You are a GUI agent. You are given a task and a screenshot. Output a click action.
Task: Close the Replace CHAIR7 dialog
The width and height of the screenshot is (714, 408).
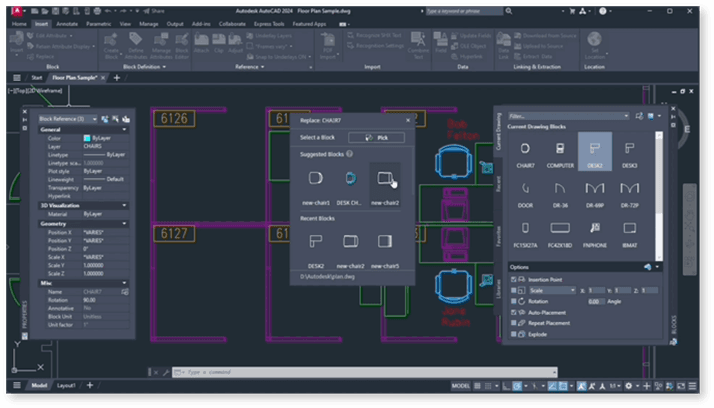coord(405,120)
